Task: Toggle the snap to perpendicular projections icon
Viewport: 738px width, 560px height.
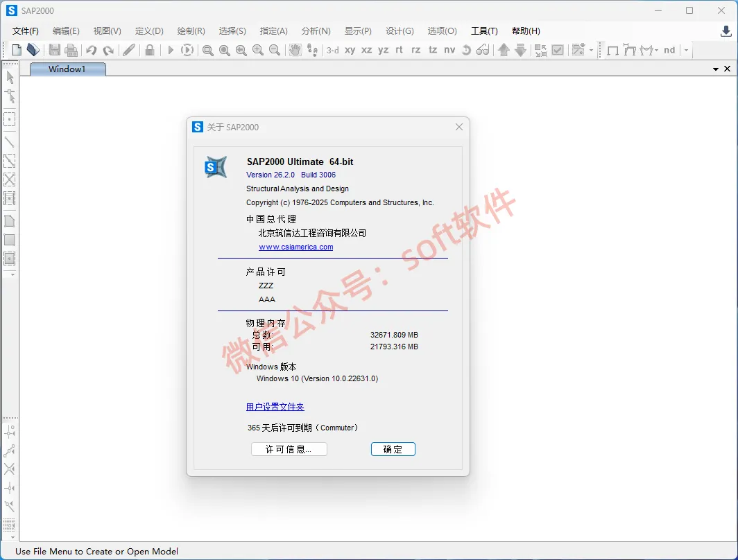Action: 10,488
